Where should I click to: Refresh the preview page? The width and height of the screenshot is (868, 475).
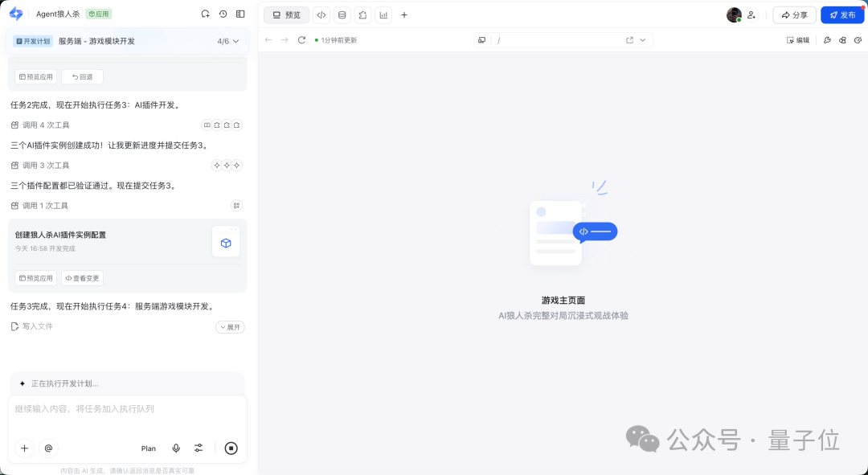click(301, 40)
